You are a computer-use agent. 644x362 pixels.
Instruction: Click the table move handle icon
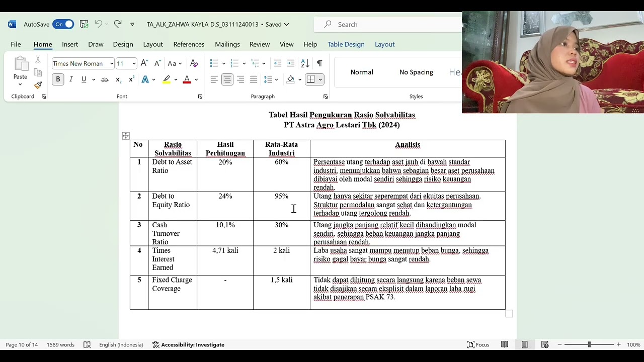point(126,136)
